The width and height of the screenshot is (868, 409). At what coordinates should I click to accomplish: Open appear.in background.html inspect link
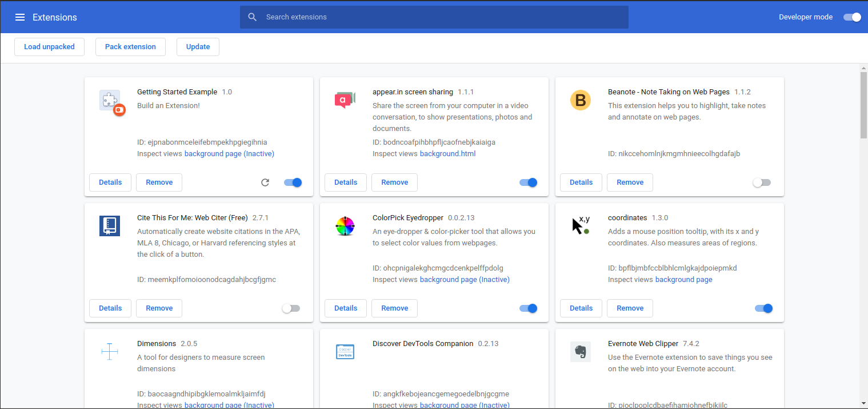pos(448,154)
